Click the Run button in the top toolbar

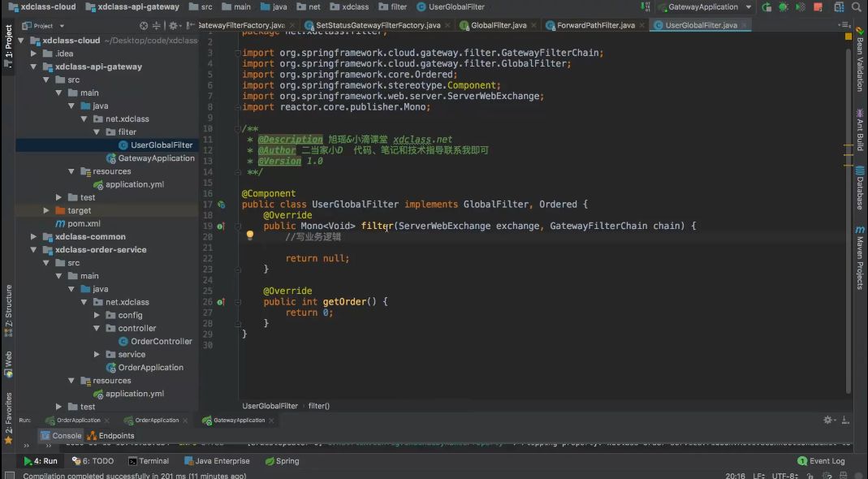(x=767, y=7)
